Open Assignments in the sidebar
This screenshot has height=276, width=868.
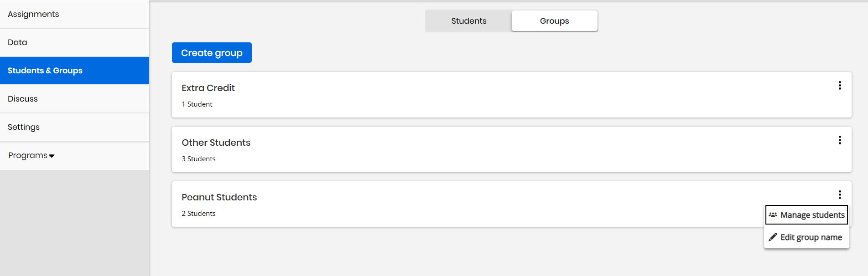[74, 14]
